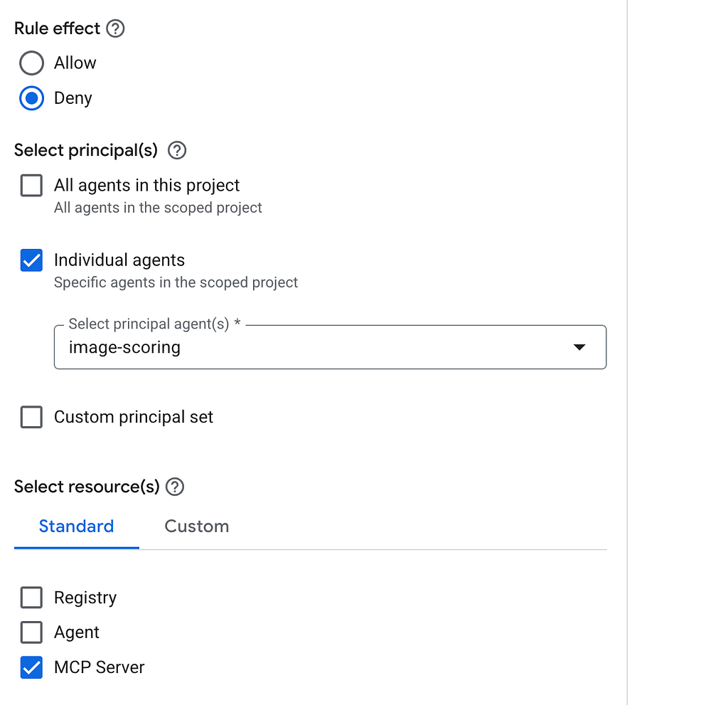Open the Select resource(s) help icon
This screenshot has width=728, height=705.
point(175,487)
